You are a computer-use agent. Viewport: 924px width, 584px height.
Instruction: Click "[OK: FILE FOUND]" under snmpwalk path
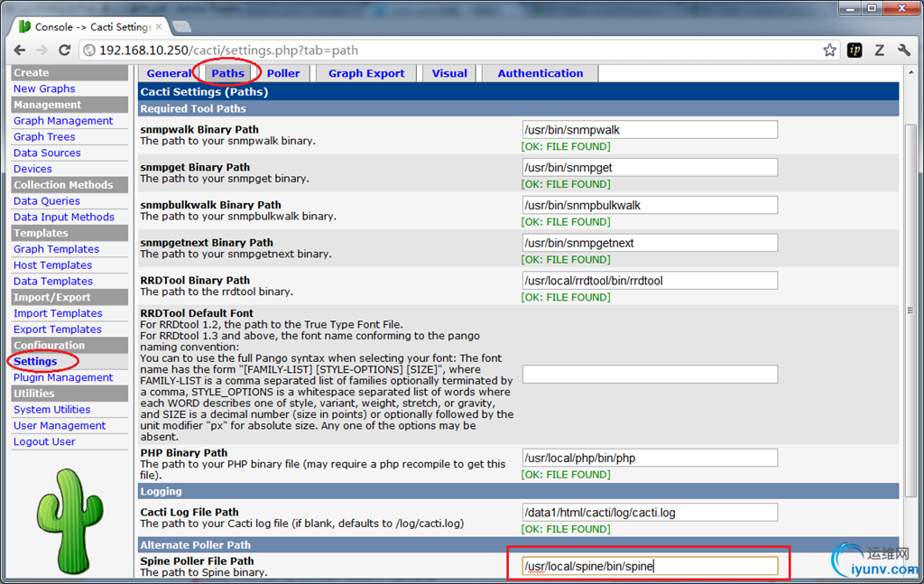pos(566,146)
